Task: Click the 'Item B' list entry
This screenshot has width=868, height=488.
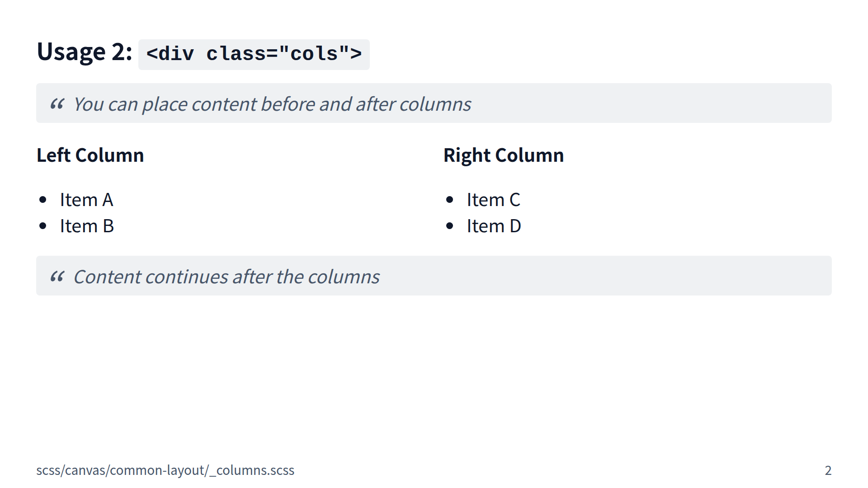Action: click(87, 226)
